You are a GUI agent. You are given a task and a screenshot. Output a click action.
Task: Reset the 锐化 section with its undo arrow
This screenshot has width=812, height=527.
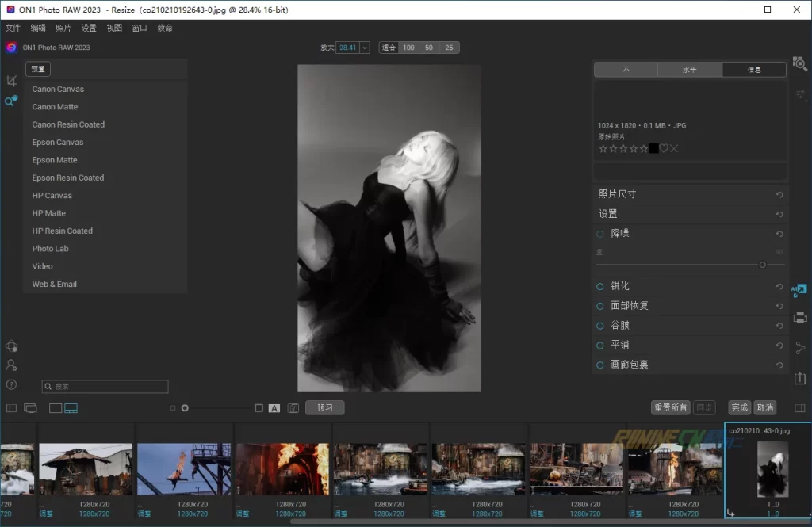click(x=779, y=286)
